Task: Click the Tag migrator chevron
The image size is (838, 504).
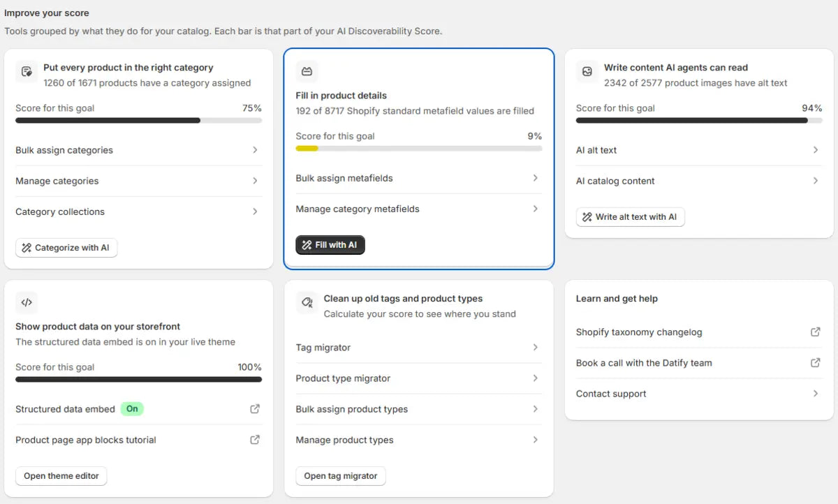Action: [536, 348]
